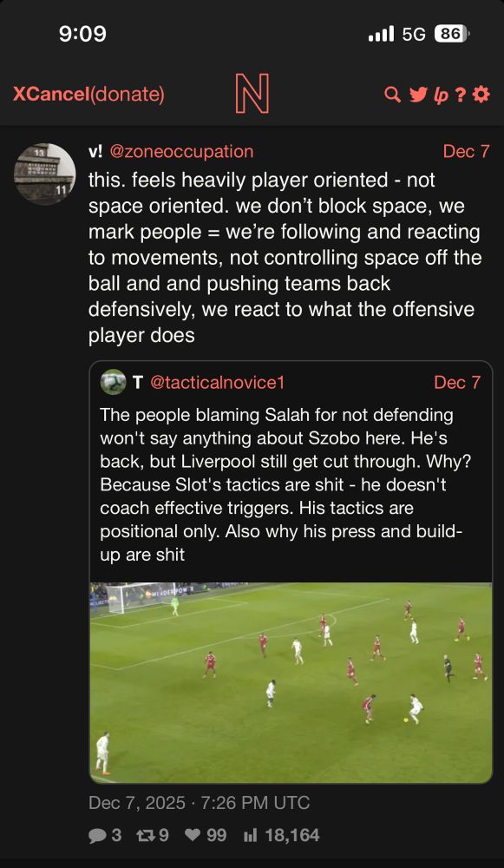This screenshot has width=504, height=868.
Task: Open the settings gear icon
Action: (481, 95)
